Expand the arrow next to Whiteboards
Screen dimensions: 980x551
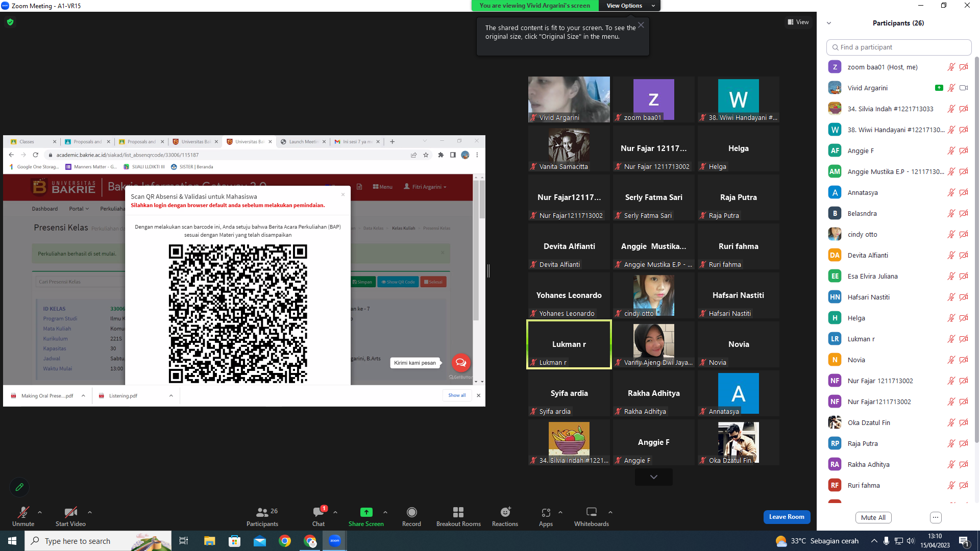coord(610,512)
